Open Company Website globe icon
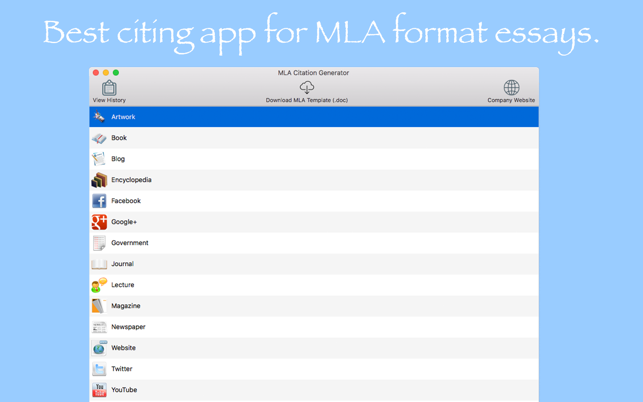Viewport: 643px width, 402px height. pyautogui.click(x=511, y=87)
